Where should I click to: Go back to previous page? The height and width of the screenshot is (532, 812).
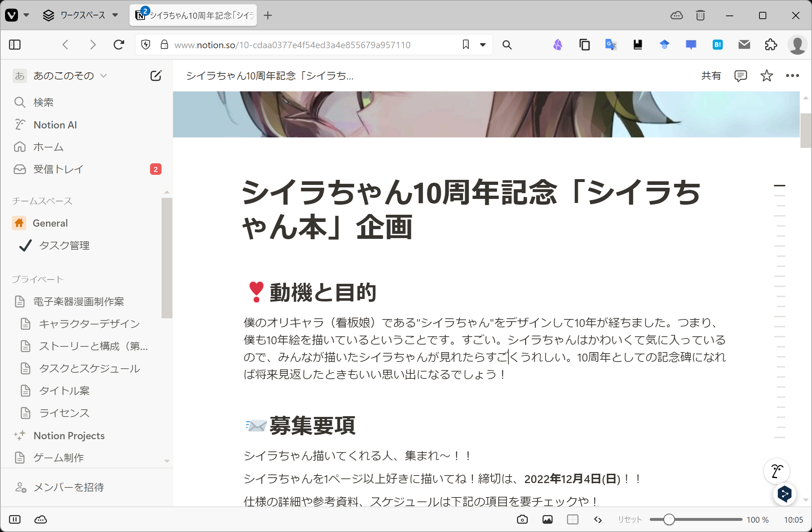tap(65, 45)
